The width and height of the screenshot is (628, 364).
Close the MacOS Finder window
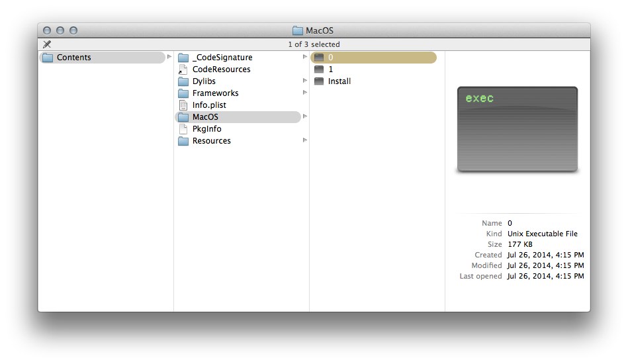pos(47,30)
